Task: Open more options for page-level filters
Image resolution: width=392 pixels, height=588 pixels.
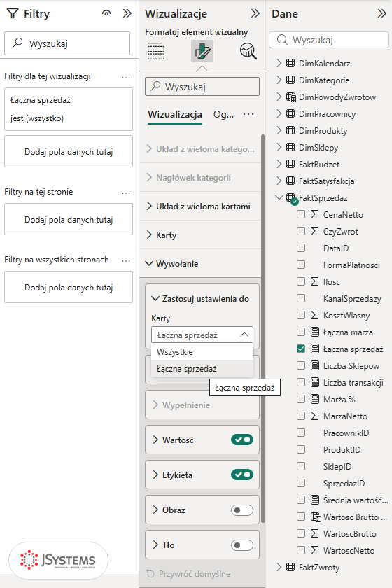Action: pyautogui.click(x=126, y=192)
